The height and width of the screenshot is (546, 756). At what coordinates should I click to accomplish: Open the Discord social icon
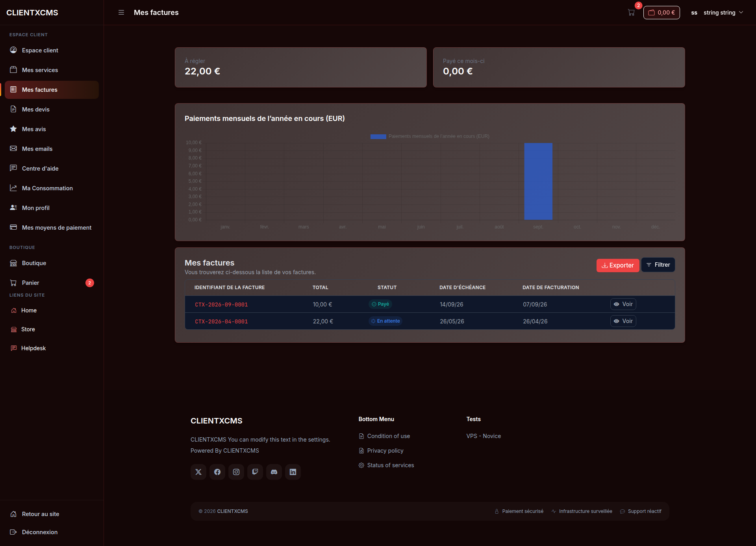click(274, 472)
